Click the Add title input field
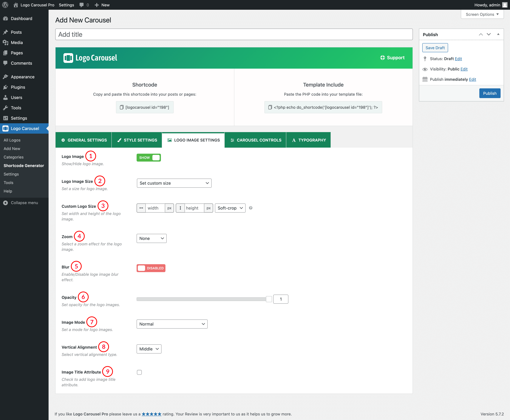510x420 pixels. pyautogui.click(x=234, y=34)
